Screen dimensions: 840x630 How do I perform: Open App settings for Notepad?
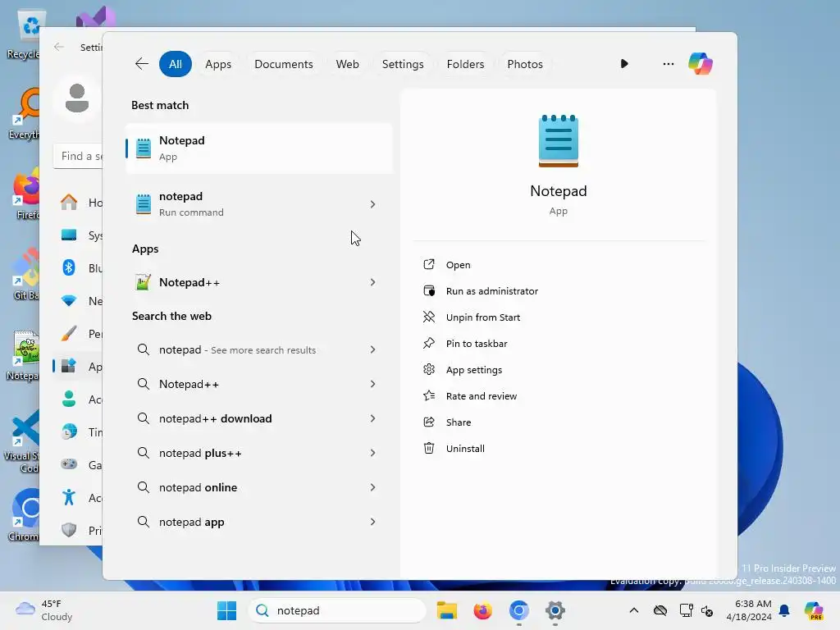(x=473, y=370)
